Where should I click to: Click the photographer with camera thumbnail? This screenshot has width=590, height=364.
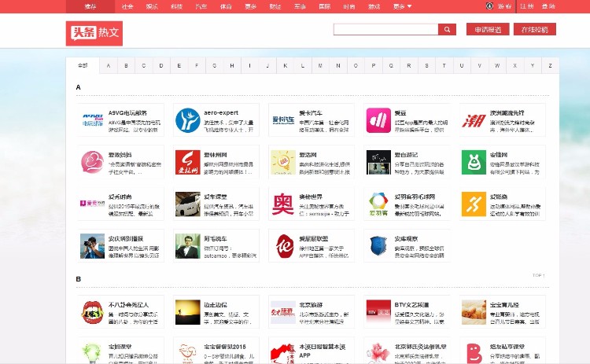point(92,246)
